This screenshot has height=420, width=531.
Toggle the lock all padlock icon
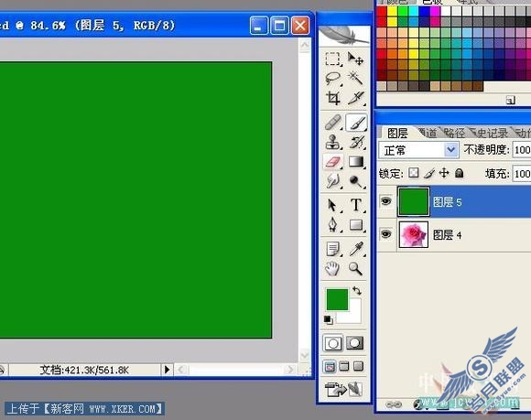[x=460, y=173]
